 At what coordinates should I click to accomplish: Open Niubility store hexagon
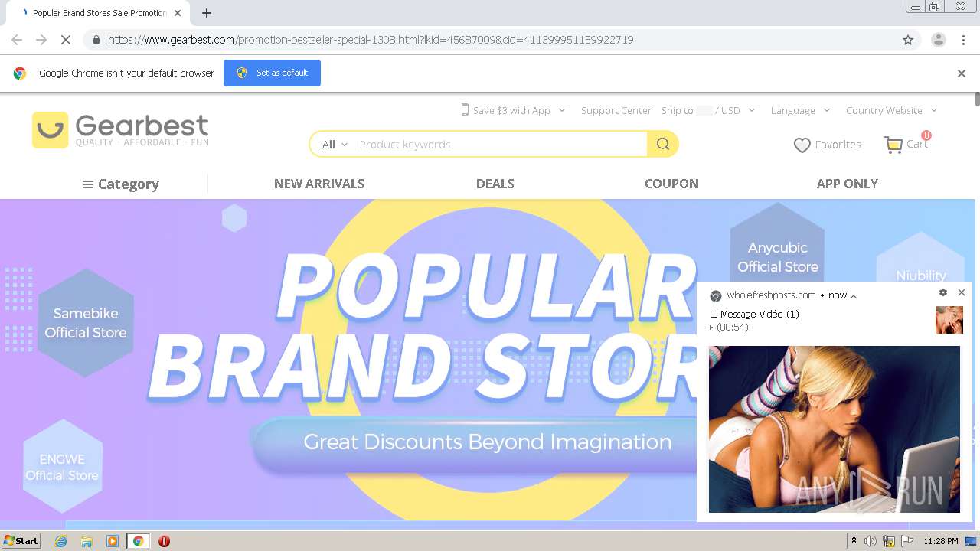pos(921,259)
